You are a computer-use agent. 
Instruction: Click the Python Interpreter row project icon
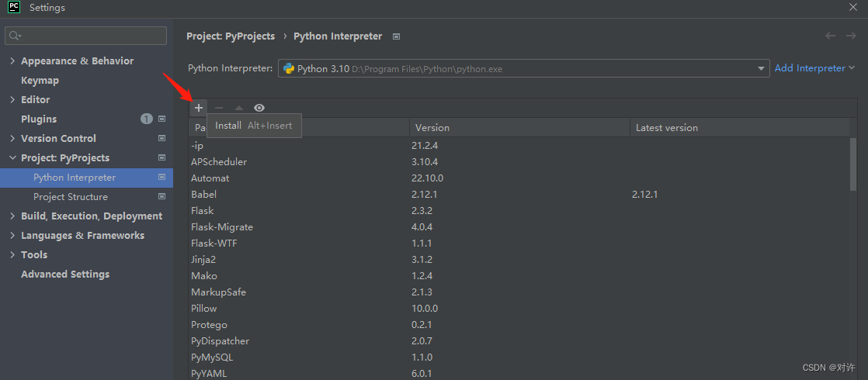pos(162,178)
